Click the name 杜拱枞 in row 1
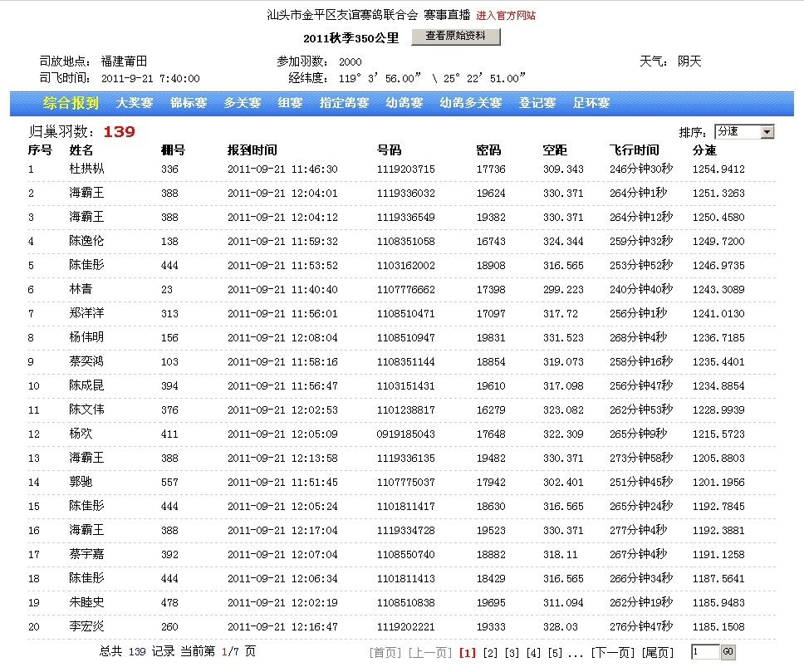This screenshot has width=804, height=672. (86, 169)
